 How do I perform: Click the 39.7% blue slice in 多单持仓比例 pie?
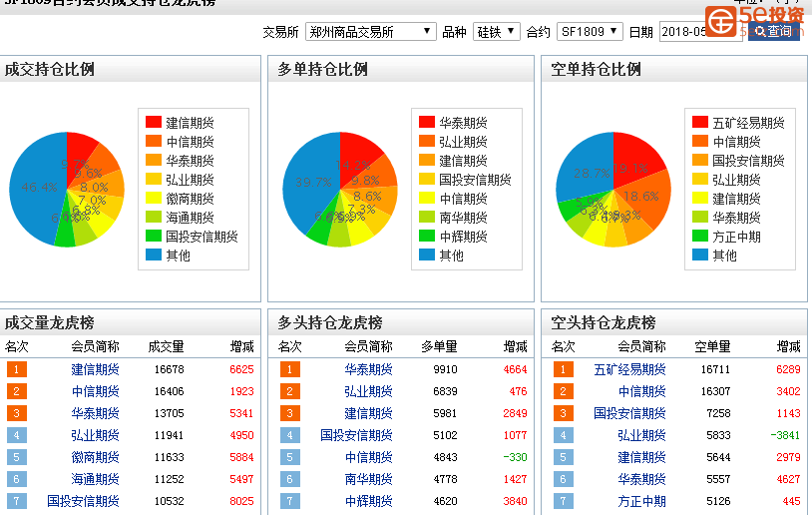pyautogui.click(x=310, y=183)
